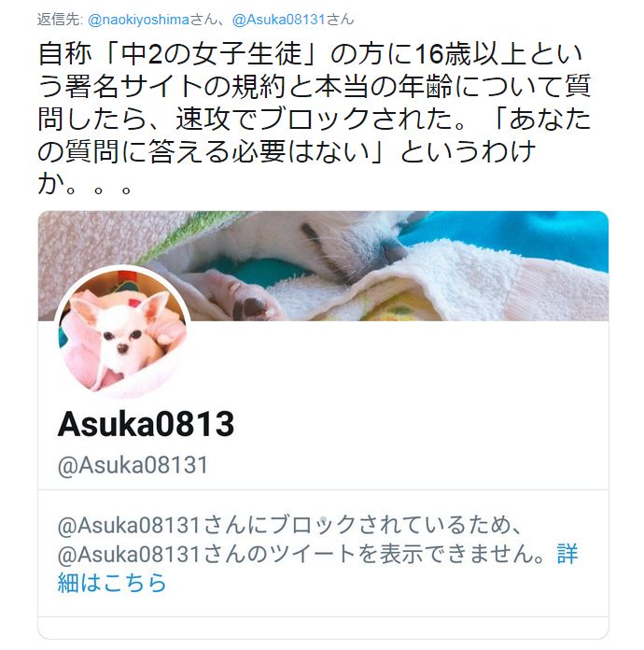
Task: Click the chihuahua profile avatar
Action: 122,332
